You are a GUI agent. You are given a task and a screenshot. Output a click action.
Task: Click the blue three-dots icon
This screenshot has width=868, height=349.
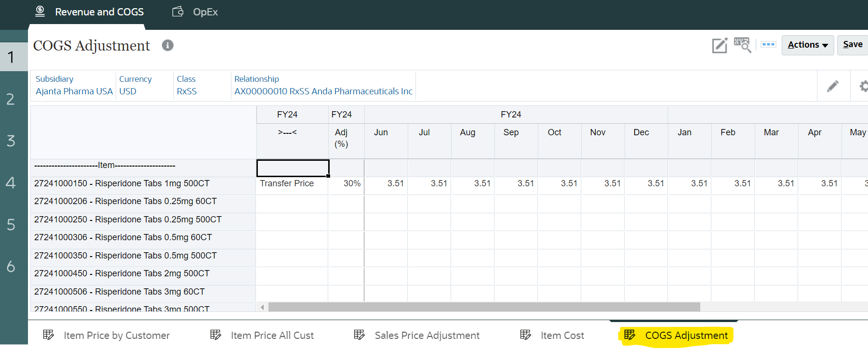point(768,45)
